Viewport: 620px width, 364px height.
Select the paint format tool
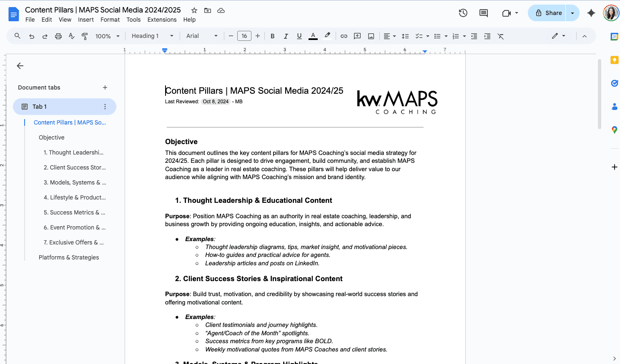point(85,36)
